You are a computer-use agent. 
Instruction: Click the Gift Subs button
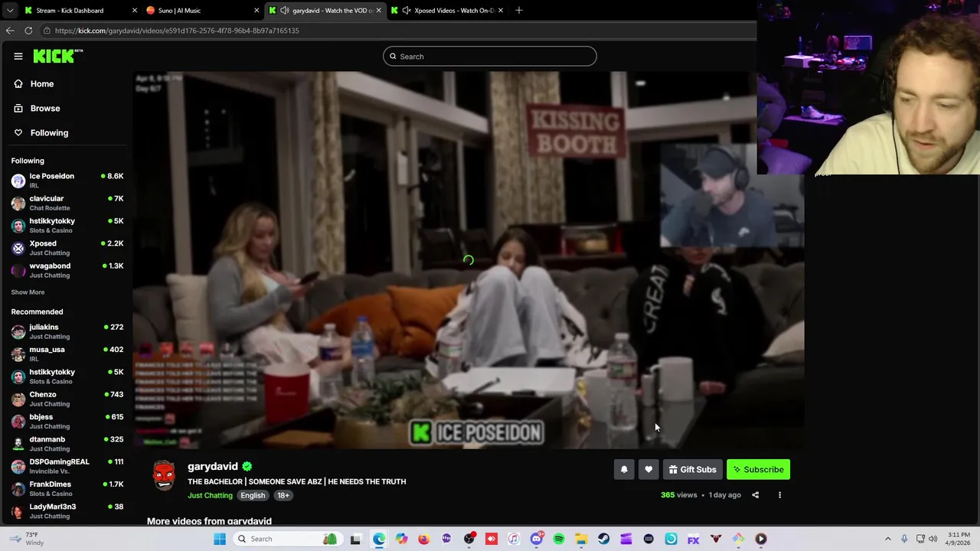click(692, 469)
